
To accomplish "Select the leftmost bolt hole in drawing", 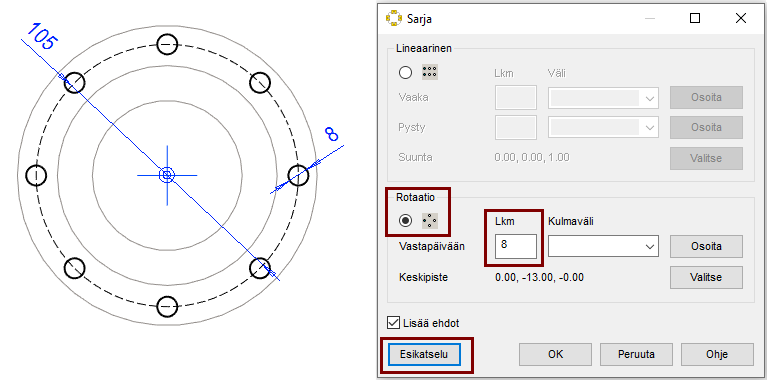I will coord(36,175).
